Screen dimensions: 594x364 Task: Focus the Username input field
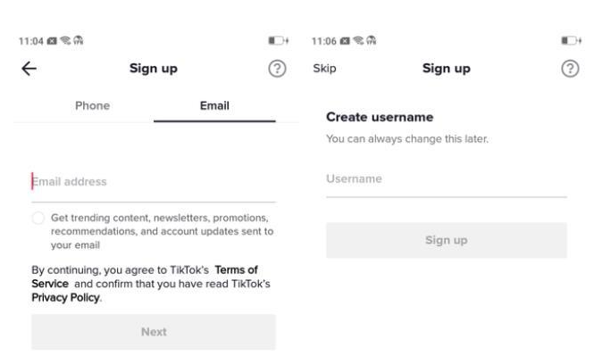click(x=445, y=179)
